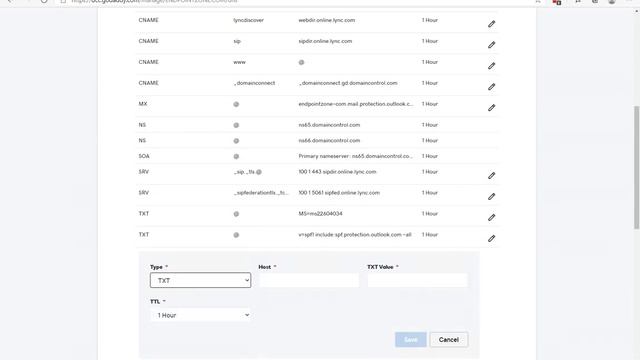Select sipdir.online.lync.com value text
Viewport: 640px width, 360px height.
325,41
